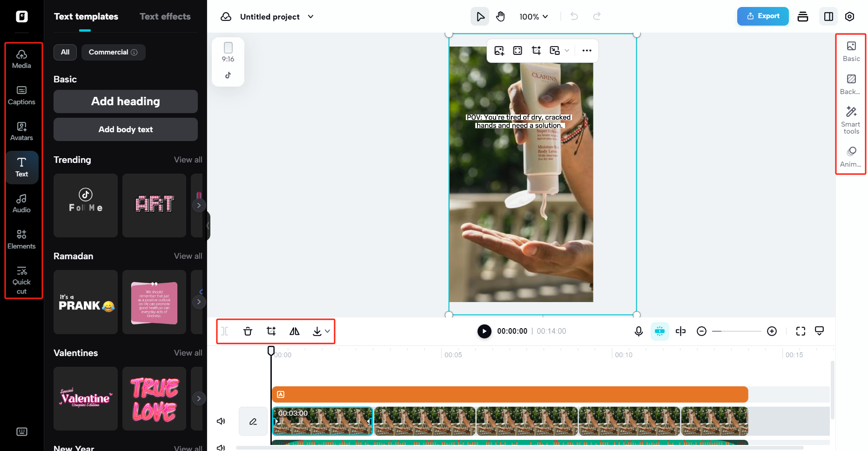The height and width of the screenshot is (451, 868).
Task: Mirror the clip with the flip icon
Action: (294, 331)
